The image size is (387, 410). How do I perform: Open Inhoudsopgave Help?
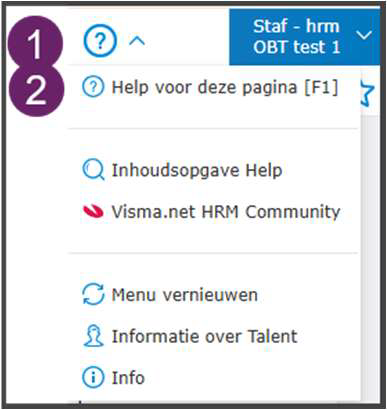point(182,170)
